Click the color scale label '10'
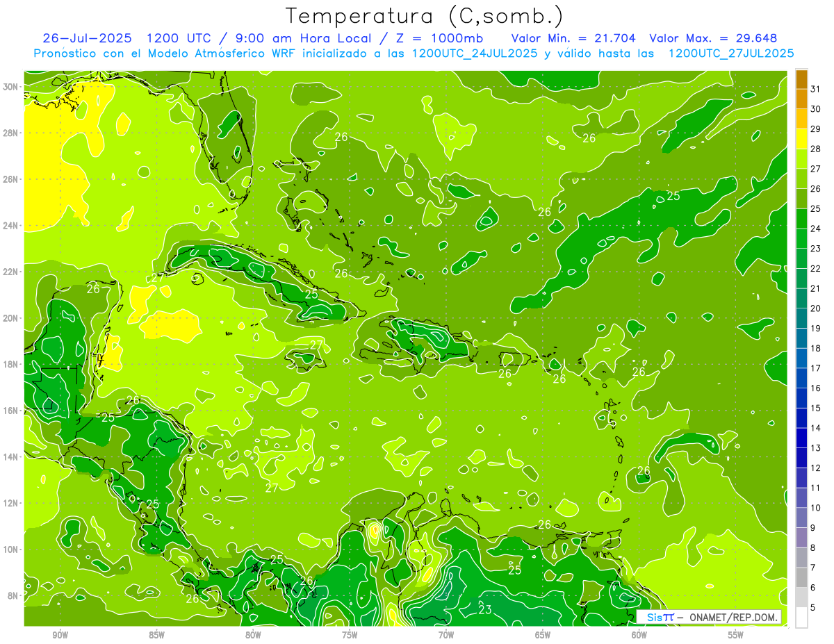This screenshot has height=644, width=834. click(x=815, y=508)
